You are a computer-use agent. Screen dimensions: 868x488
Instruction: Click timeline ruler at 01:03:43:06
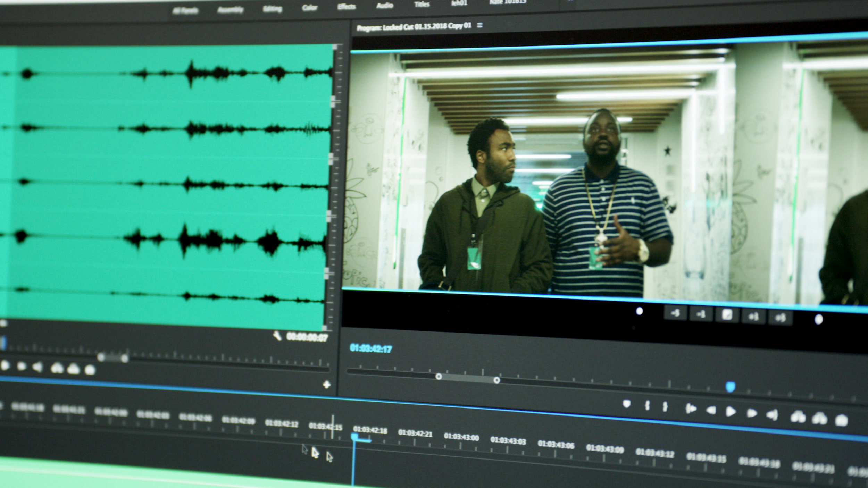pos(556,445)
